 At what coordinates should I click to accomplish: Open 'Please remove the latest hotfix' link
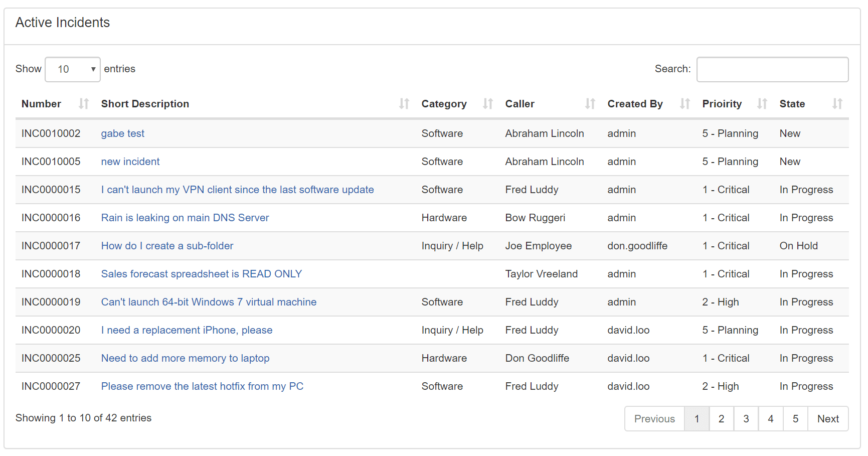tap(203, 386)
